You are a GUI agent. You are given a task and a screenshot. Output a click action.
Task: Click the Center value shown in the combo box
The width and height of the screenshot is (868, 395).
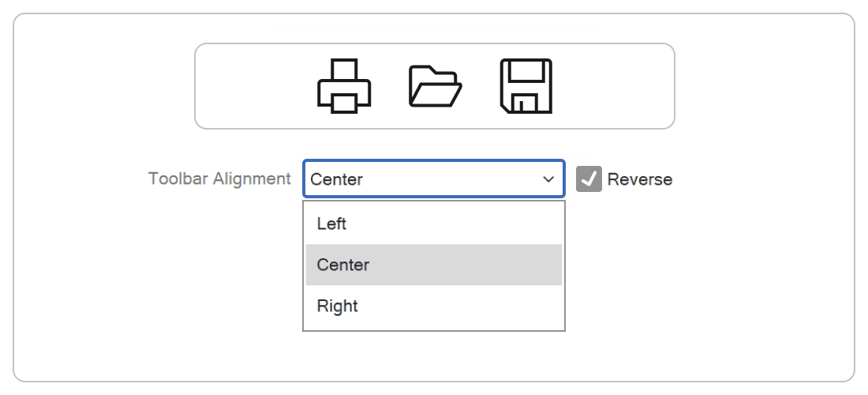point(337,179)
